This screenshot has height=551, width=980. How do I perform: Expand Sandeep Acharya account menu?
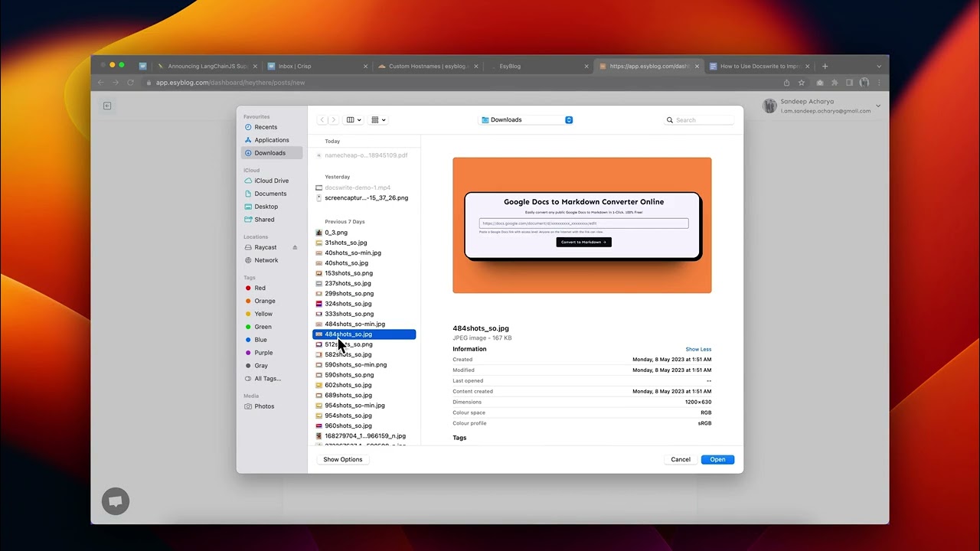[x=878, y=106]
